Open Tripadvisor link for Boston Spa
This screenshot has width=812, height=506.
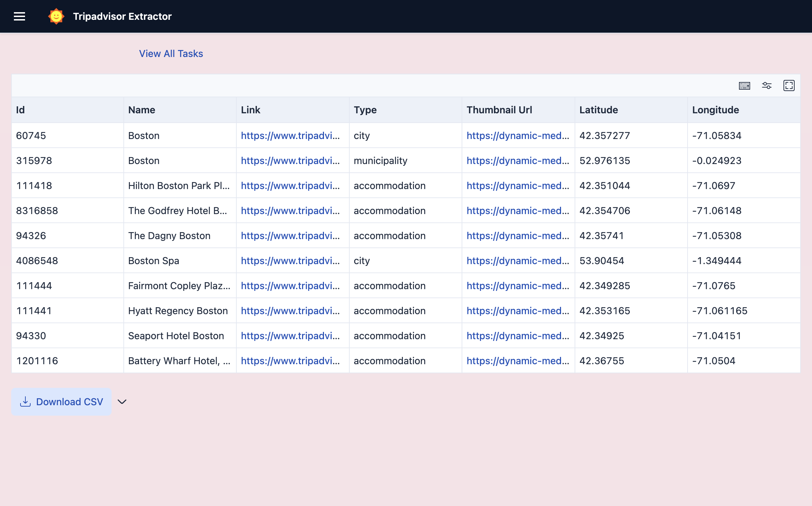coord(290,261)
